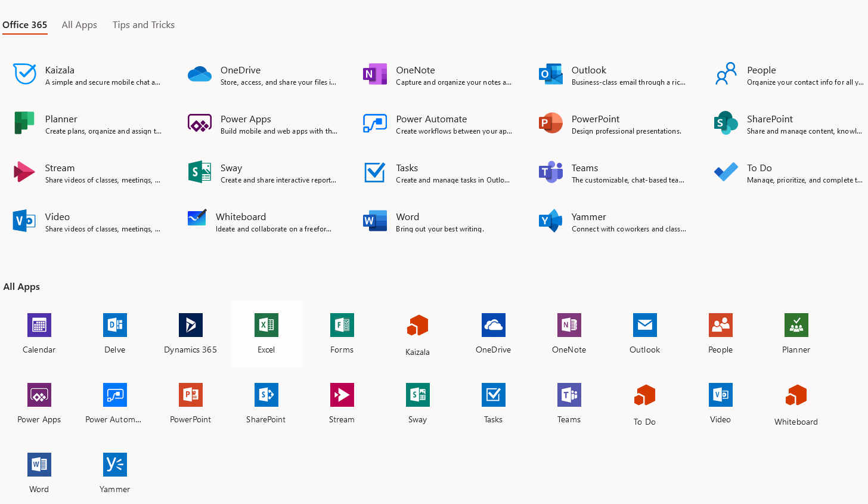This screenshot has width=868, height=504.
Task: Open Yammer icon in Office 365 list
Action: pyautogui.click(x=551, y=221)
